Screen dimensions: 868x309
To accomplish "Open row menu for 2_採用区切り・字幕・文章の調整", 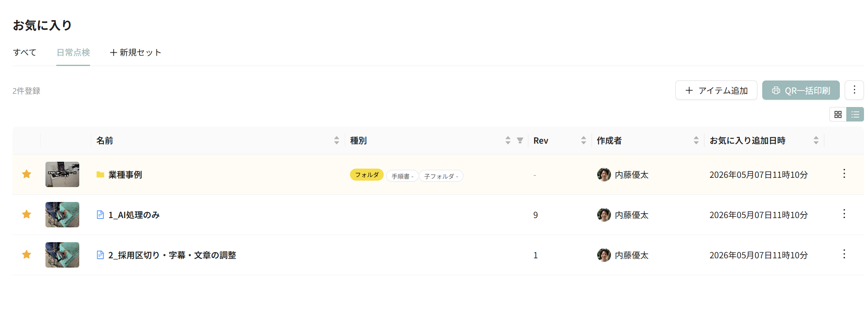I will click(844, 254).
